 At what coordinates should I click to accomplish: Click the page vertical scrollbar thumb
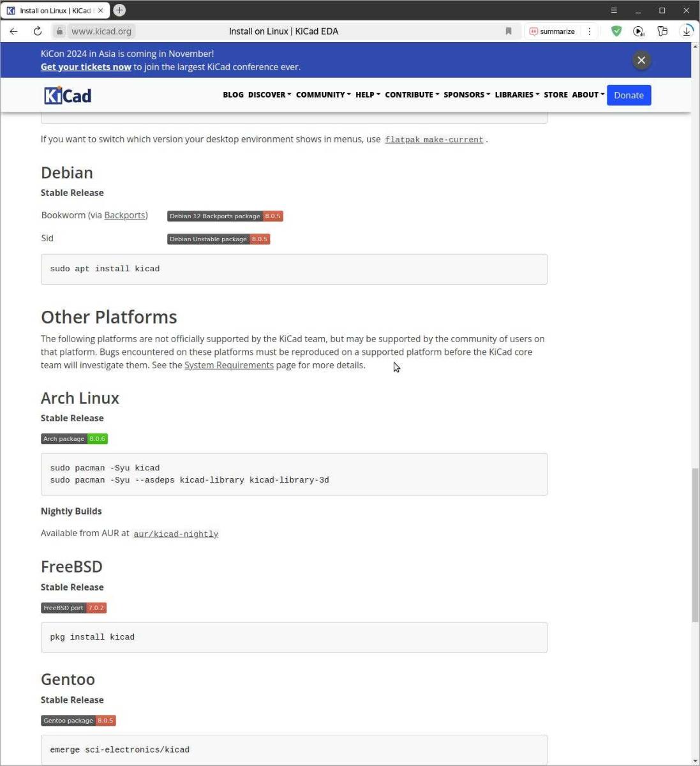[x=695, y=544]
